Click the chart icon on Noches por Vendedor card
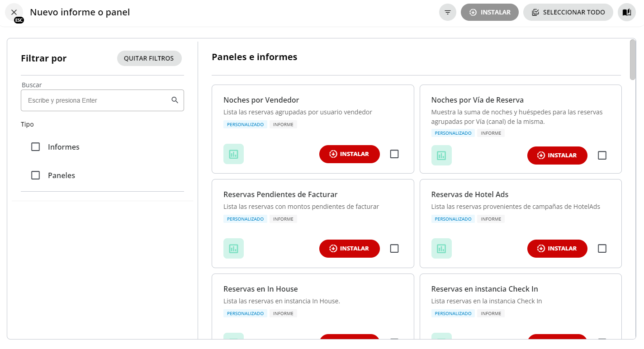644x349 pixels. 233,154
